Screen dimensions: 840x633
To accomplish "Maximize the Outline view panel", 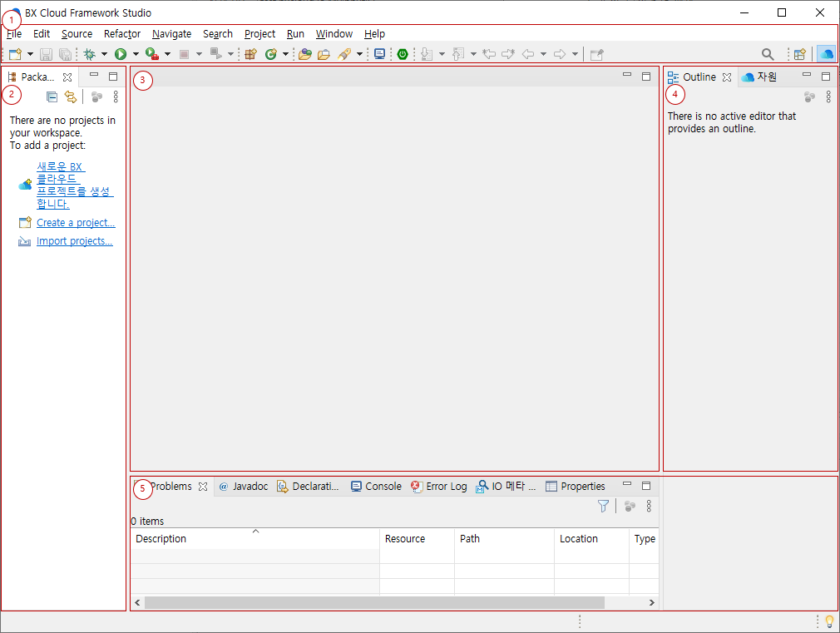I will (x=826, y=77).
